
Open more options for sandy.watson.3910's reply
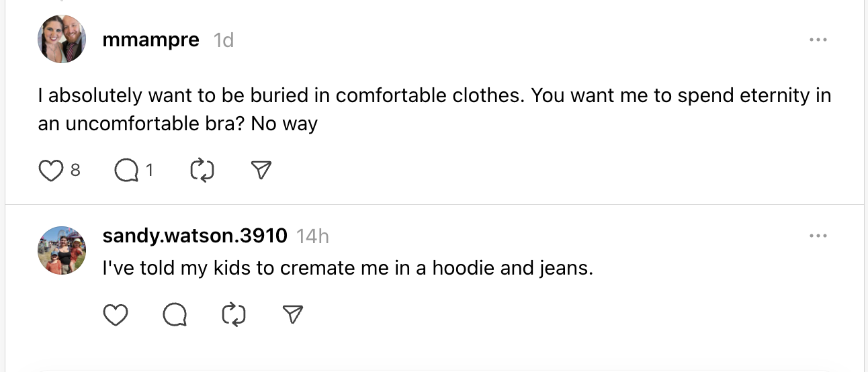coord(818,236)
